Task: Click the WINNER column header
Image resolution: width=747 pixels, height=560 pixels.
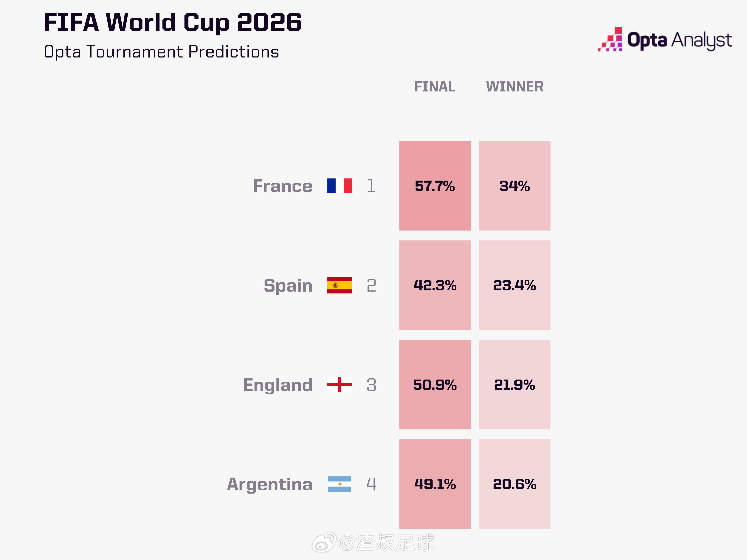Action: pos(515,87)
